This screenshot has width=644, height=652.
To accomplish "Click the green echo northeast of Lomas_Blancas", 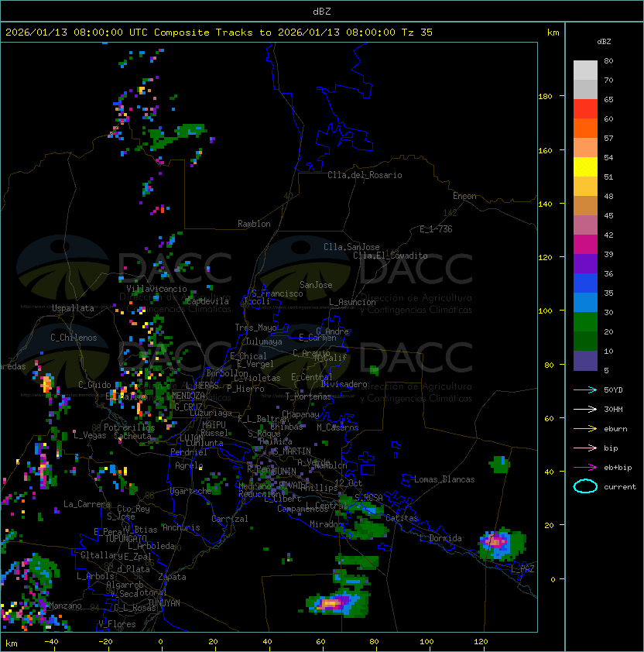I will (x=499, y=465).
